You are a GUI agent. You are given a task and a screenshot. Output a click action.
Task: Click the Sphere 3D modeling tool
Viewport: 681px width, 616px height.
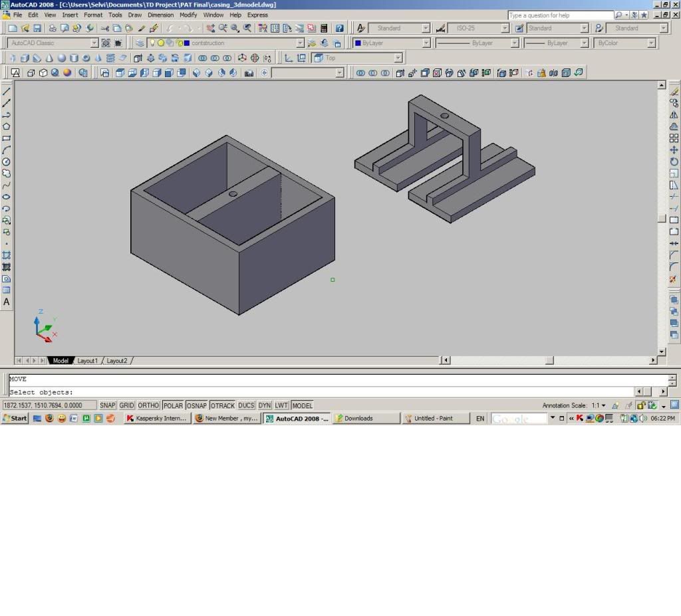(x=61, y=58)
